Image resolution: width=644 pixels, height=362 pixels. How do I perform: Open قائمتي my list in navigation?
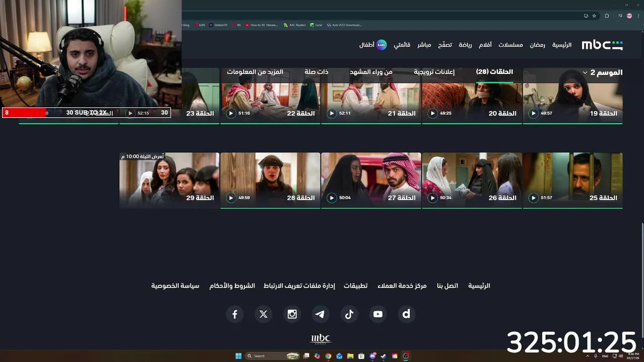coord(402,45)
